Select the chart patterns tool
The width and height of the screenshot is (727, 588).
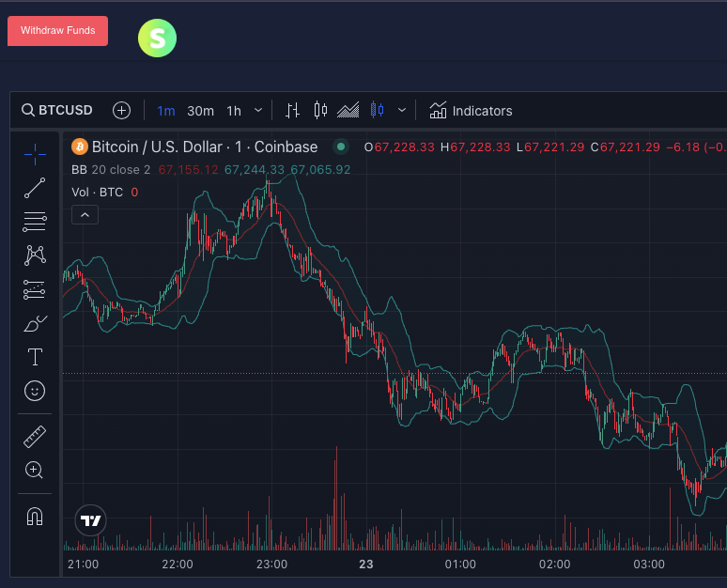click(35, 255)
